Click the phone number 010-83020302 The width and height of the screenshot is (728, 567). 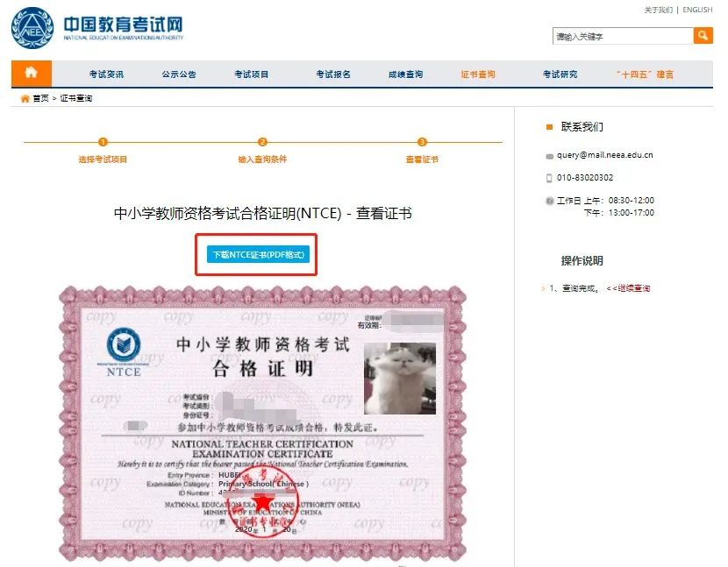click(x=585, y=178)
